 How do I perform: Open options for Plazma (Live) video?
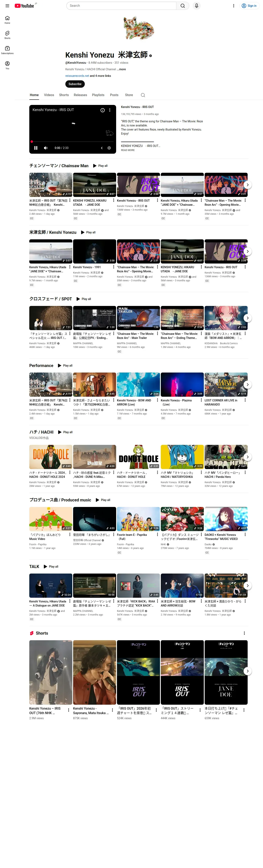point(201,400)
